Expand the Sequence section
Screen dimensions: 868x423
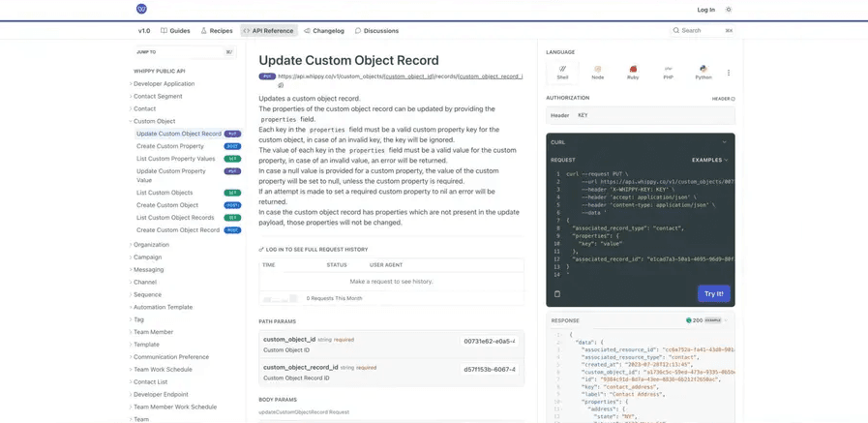click(x=147, y=294)
